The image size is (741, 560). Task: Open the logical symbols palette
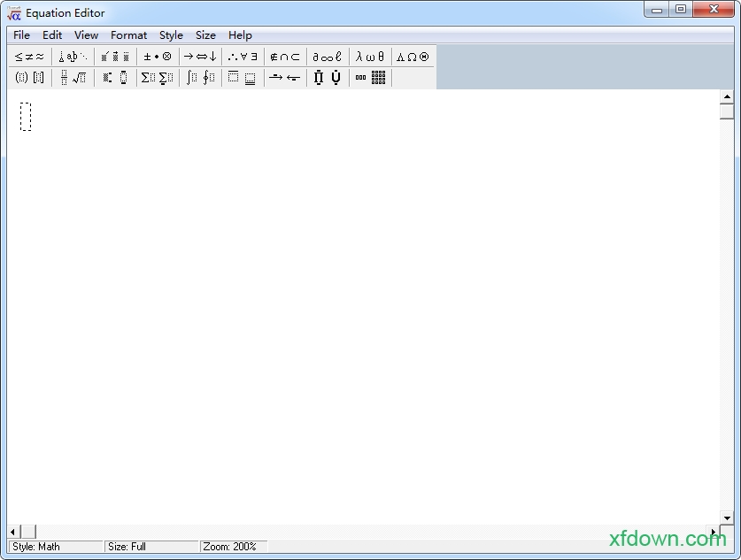243,57
